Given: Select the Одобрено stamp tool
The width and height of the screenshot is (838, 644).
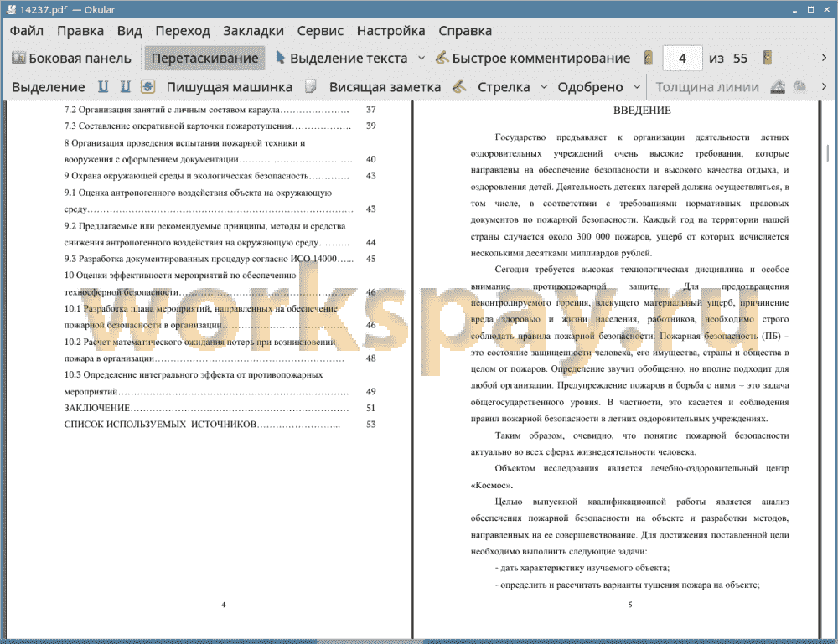Looking at the screenshot, I should tap(590, 87).
